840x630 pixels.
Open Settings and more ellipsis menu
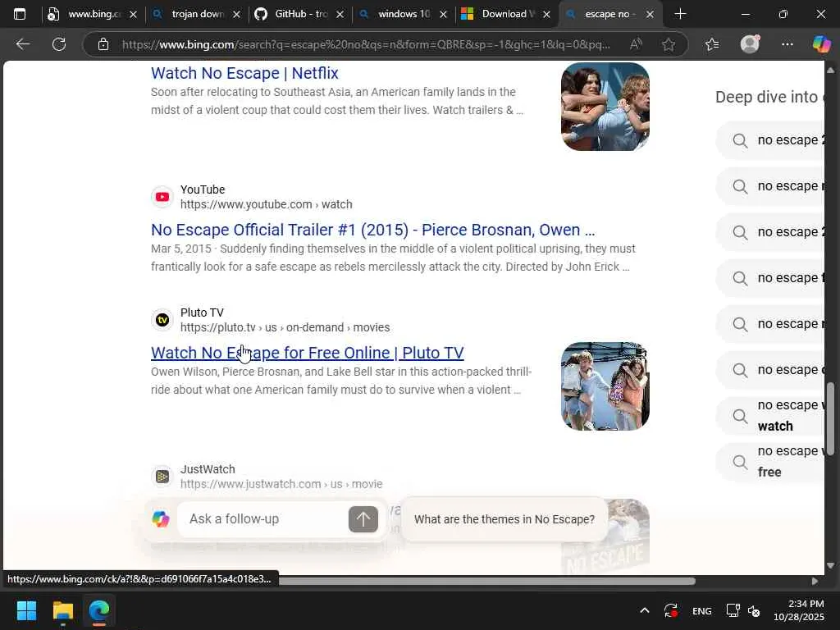point(787,44)
